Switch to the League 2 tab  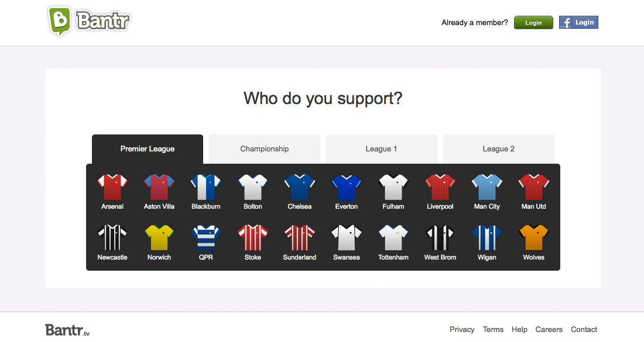(499, 149)
